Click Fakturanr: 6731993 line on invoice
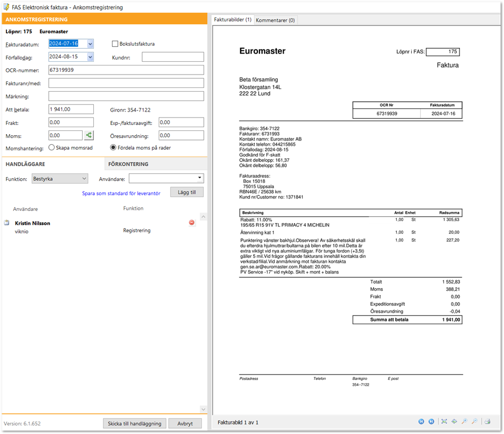The image size is (504, 434). 260,134
